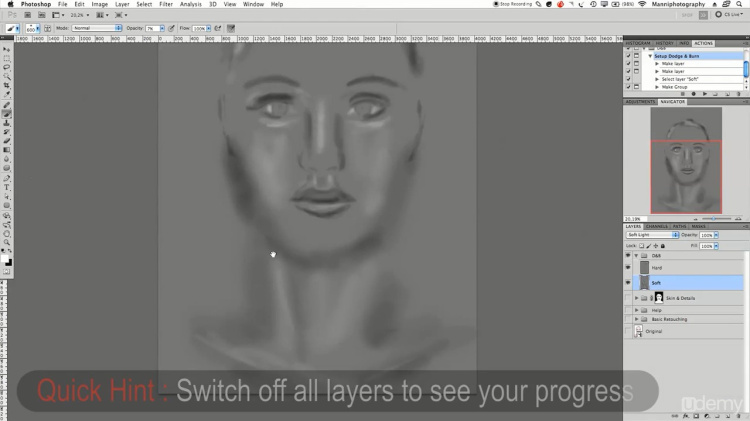Select the Clone Stamp tool
Viewport: 750px width, 421px height.
7,123
